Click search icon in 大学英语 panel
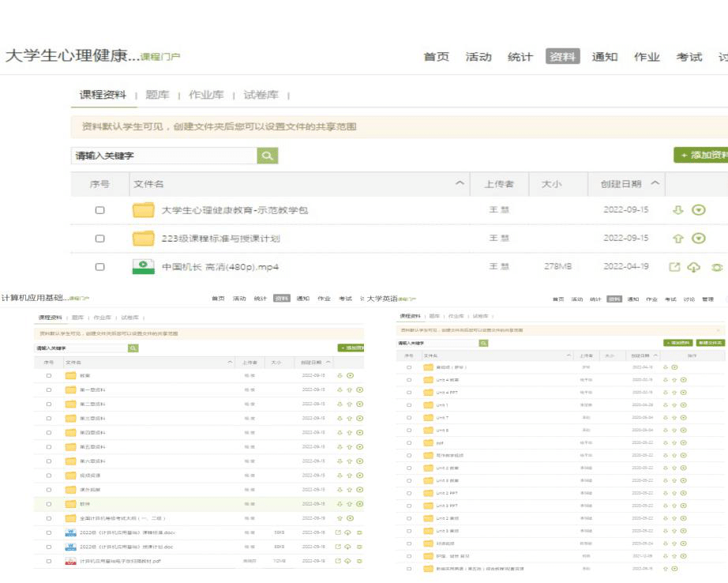 click(483, 343)
